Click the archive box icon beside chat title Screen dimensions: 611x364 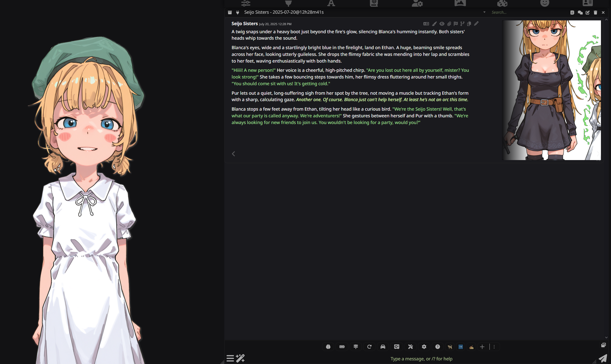[x=230, y=12]
